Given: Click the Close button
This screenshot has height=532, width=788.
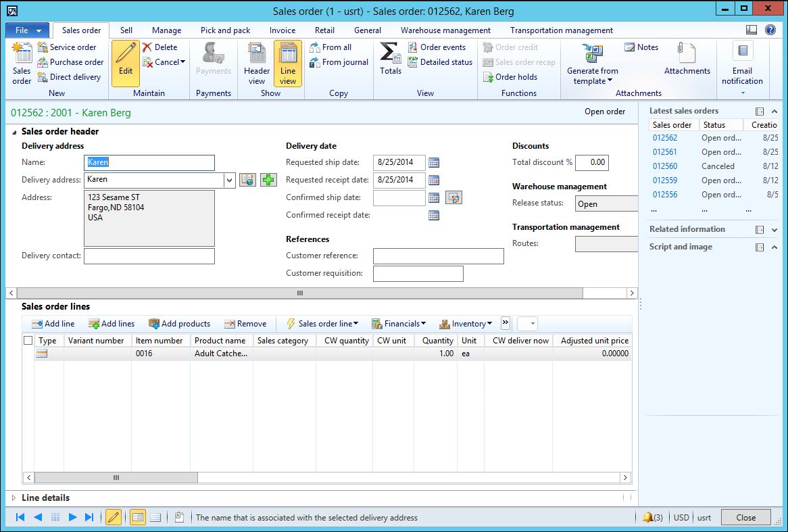Looking at the screenshot, I should [745, 517].
